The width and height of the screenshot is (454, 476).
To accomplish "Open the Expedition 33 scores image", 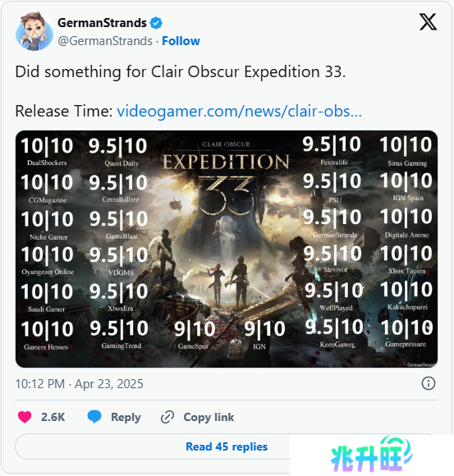I will point(227,249).
